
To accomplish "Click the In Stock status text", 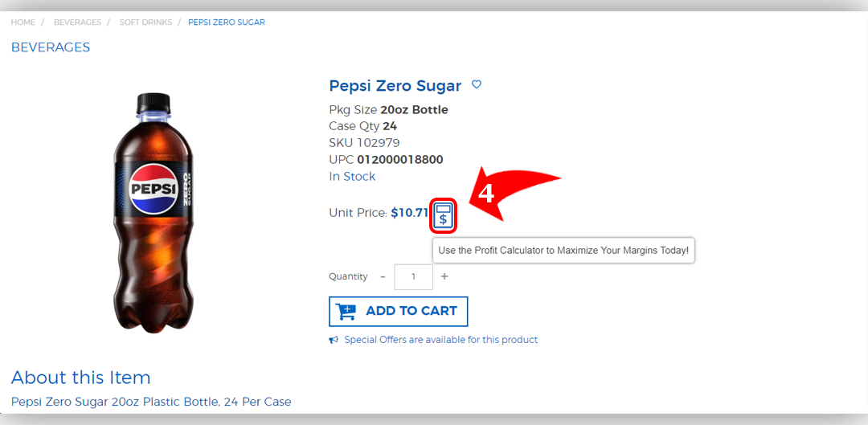I will tap(352, 177).
